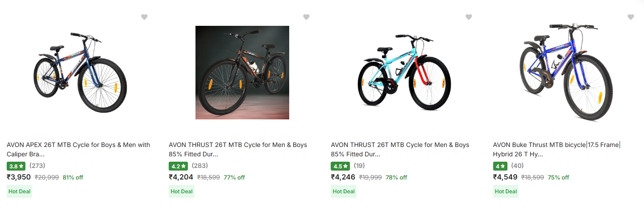The height and width of the screenshot is (208, 644).
Task: Add ₹4,204 AVON THRUST cycle to wishlist
Action: point(306,17)
